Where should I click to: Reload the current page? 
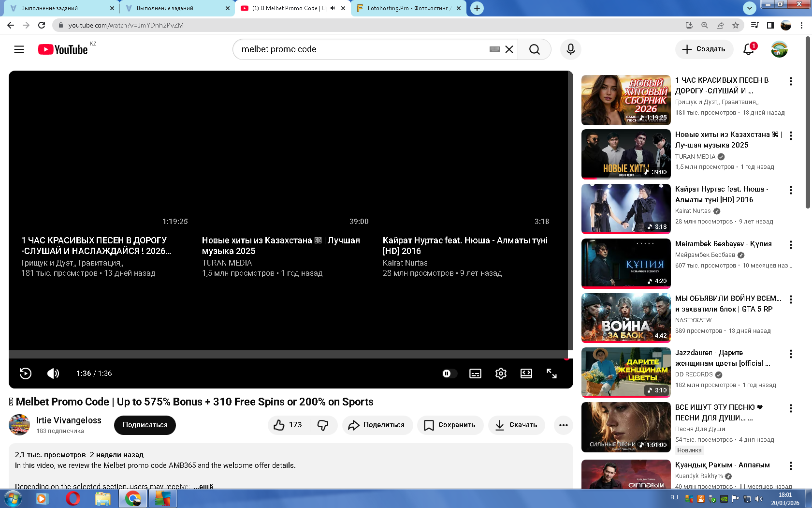(x=42, y=25)
